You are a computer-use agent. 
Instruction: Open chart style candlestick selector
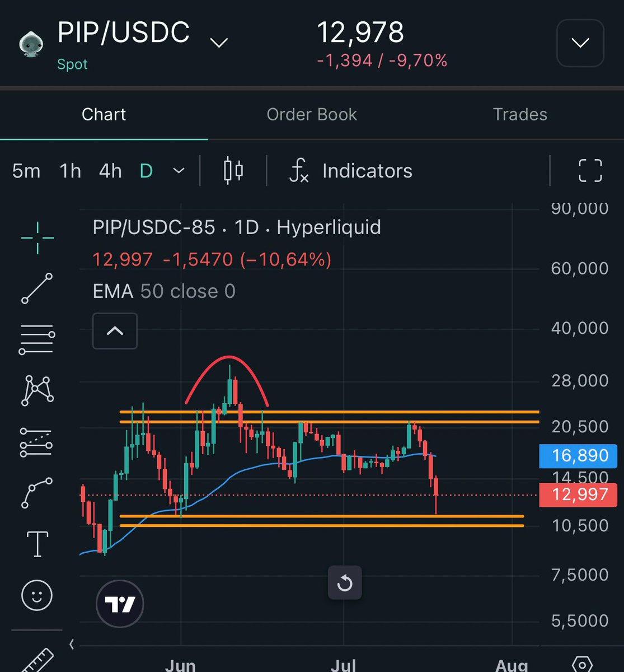(233, 170)
